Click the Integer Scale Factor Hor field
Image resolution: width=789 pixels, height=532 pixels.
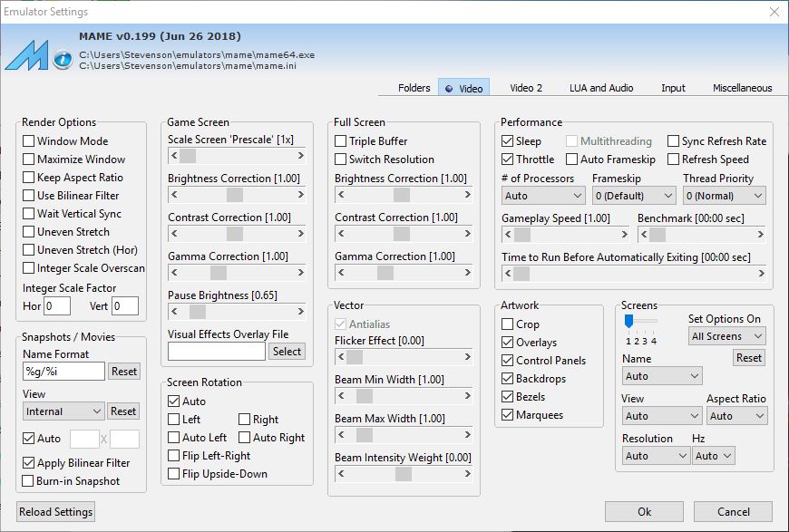(x=57, y=305)
